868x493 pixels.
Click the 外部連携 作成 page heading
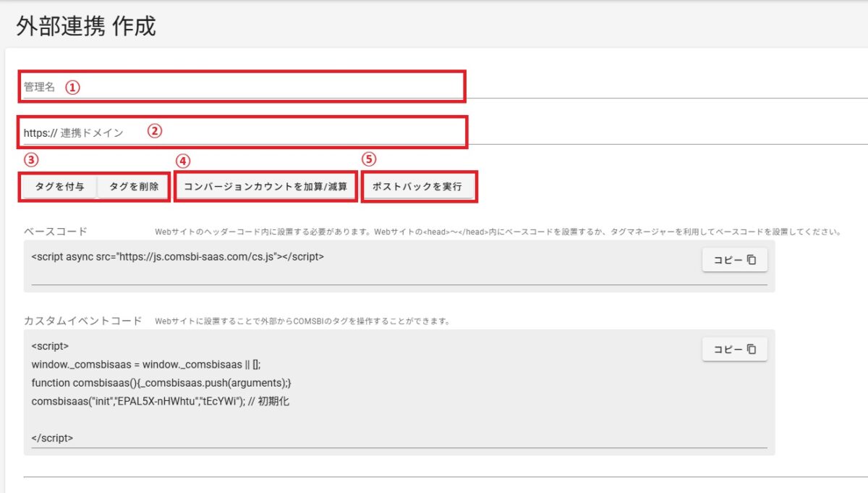tap(85, 26)
